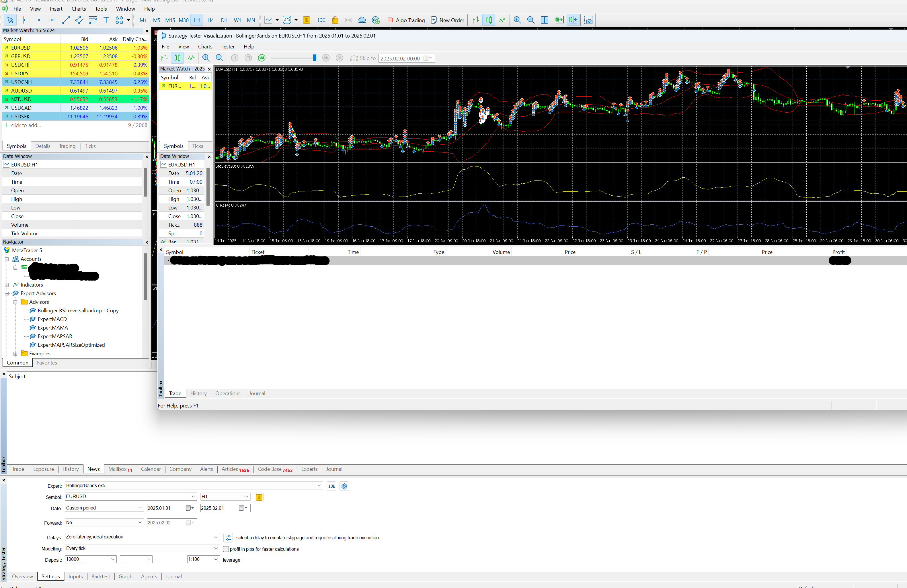Viewport: 907px width, 588px height.
Task: Select the H1 timeframe in main toolbar
Action: 197,20
